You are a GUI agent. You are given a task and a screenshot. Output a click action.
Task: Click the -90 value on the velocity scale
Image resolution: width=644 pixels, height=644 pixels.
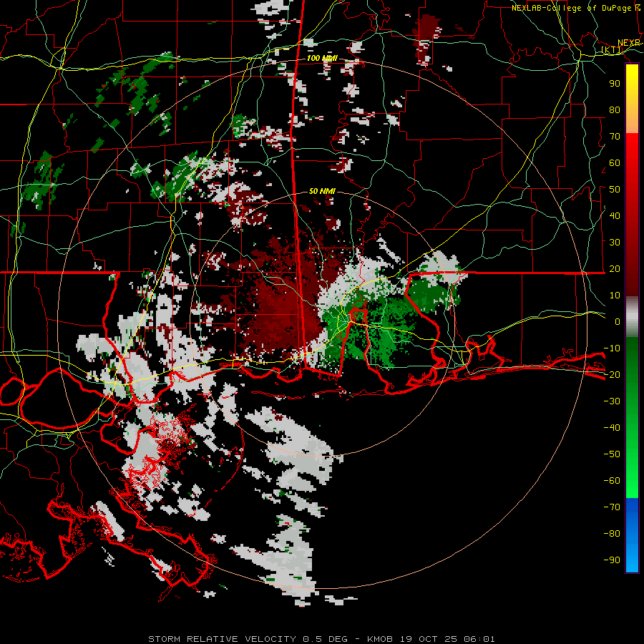tap(612, 560)
